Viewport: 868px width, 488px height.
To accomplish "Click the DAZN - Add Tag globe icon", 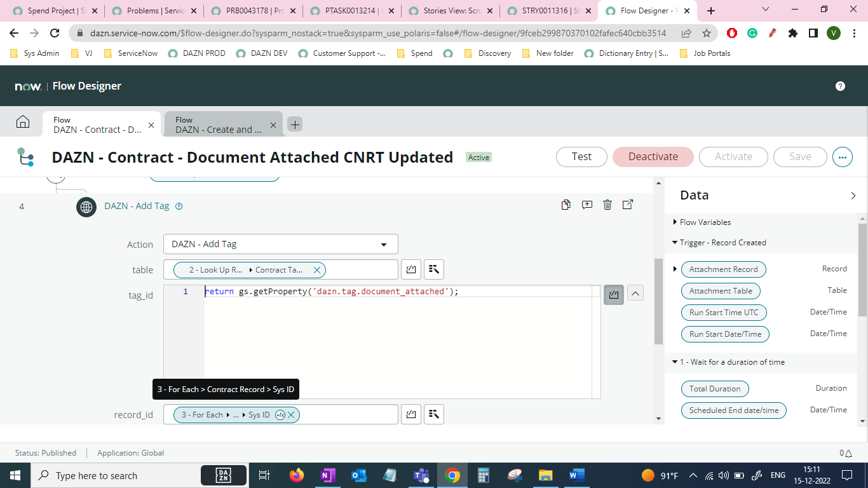I will 86,207.
